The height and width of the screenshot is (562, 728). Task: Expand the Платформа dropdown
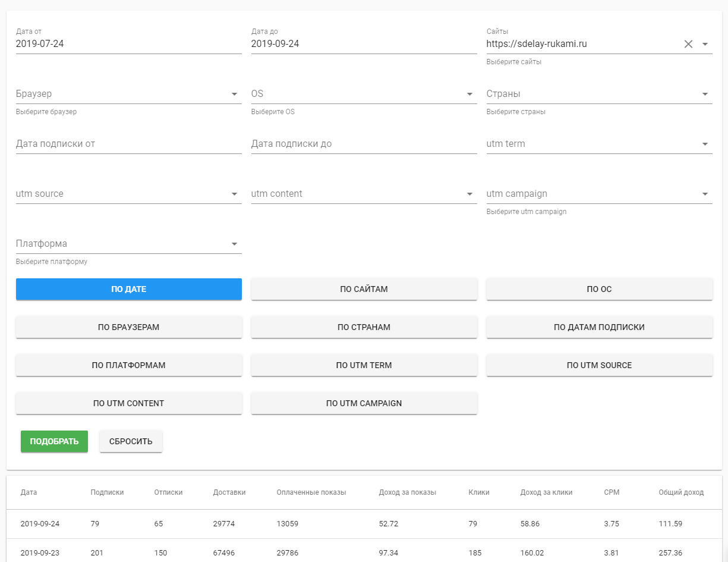234,244
